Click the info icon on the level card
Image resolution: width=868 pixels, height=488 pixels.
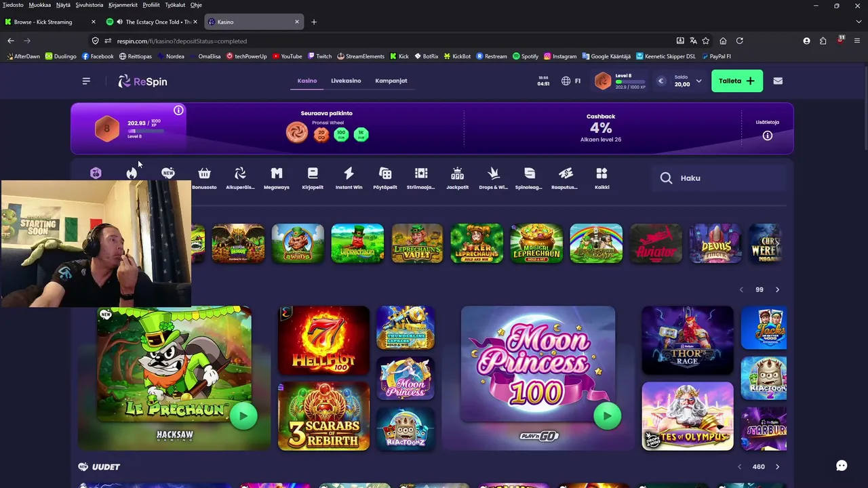click(x=178, y=110)
